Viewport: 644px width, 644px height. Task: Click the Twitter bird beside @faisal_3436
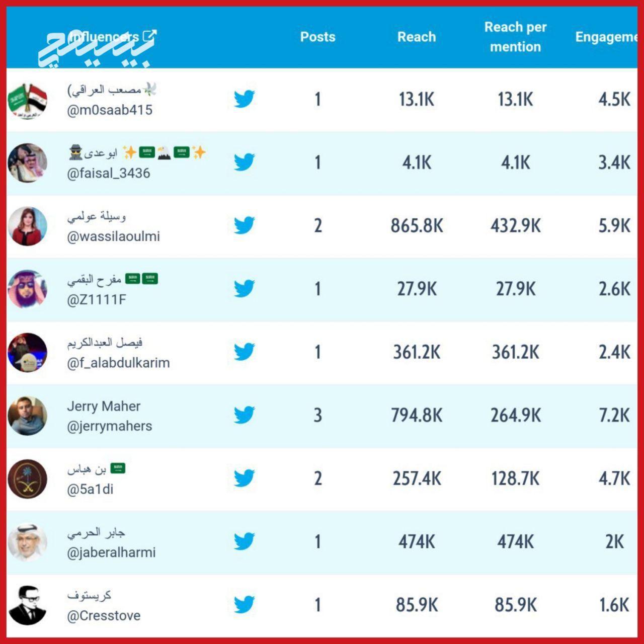244,162
